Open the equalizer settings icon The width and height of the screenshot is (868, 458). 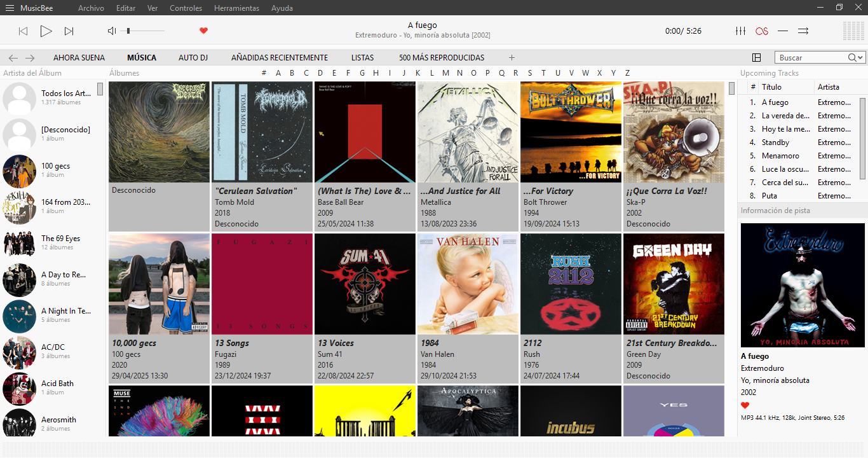click(740, 31)
